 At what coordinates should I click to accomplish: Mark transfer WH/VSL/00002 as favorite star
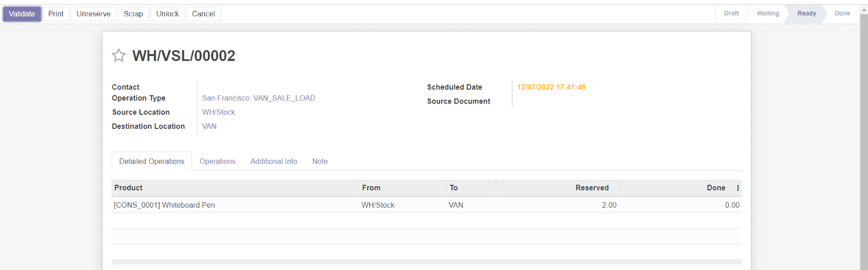[119, 56]
